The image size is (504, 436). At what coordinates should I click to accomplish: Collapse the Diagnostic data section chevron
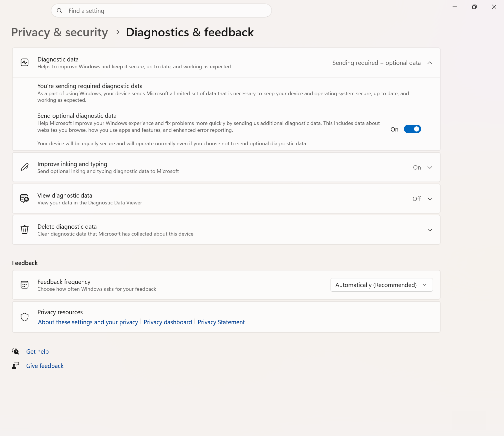click(x=430, y=63)
